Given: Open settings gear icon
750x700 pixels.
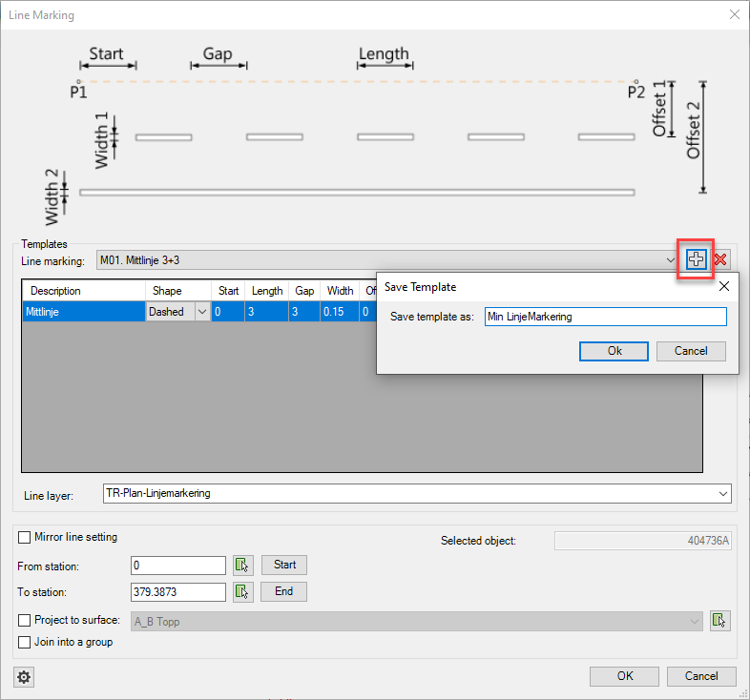Looking at the screenshot, I should [24, 676].
